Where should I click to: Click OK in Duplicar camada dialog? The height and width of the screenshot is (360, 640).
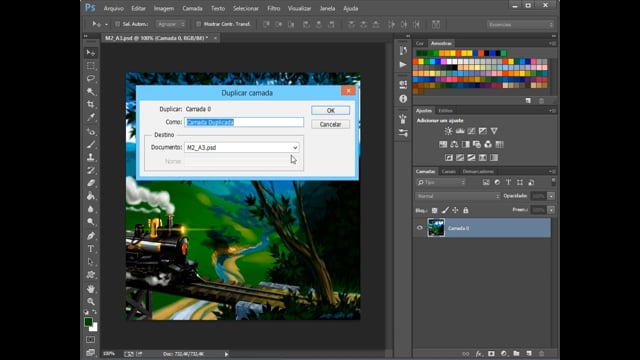(x=330, y=111)
